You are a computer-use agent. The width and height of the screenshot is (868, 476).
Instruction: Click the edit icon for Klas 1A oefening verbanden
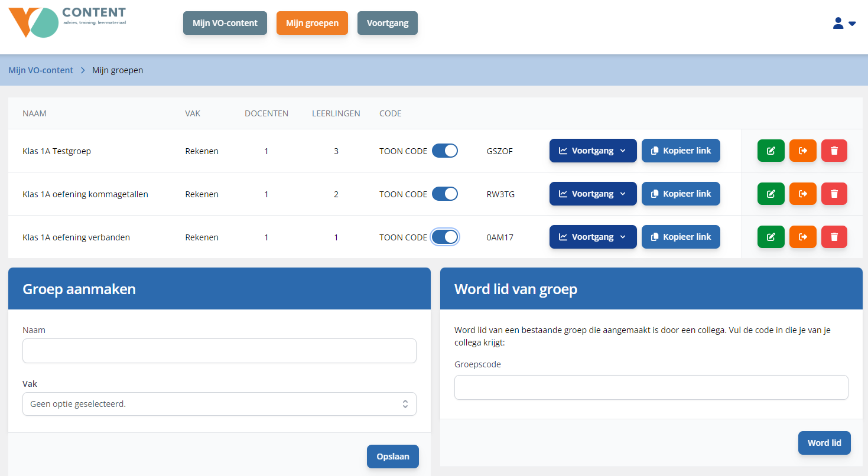(771, 237)
